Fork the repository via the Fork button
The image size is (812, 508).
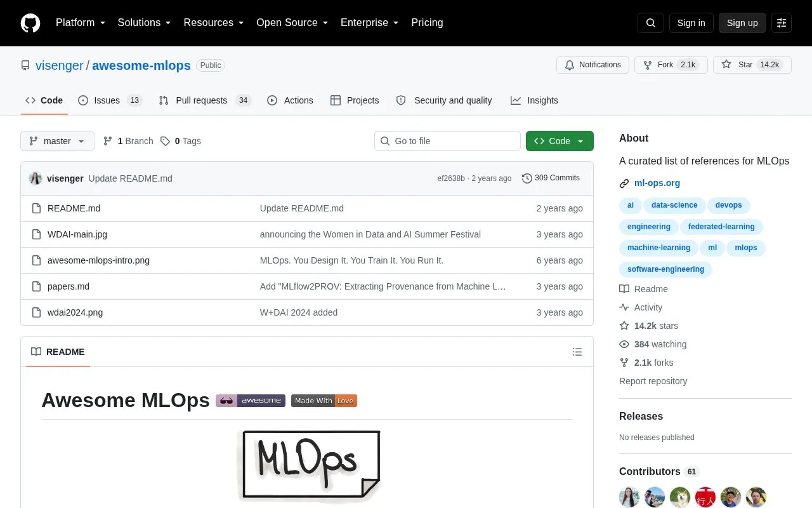click(671, 65)
